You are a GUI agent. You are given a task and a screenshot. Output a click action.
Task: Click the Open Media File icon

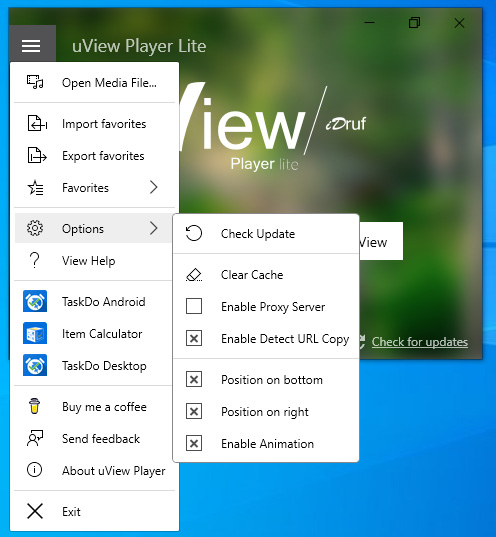coord(35,82)
